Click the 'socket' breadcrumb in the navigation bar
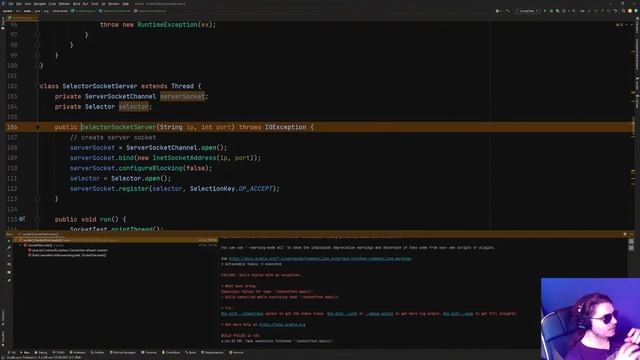Image resolution: width=640 pixels, height=360 pixels. pos(8,11)
